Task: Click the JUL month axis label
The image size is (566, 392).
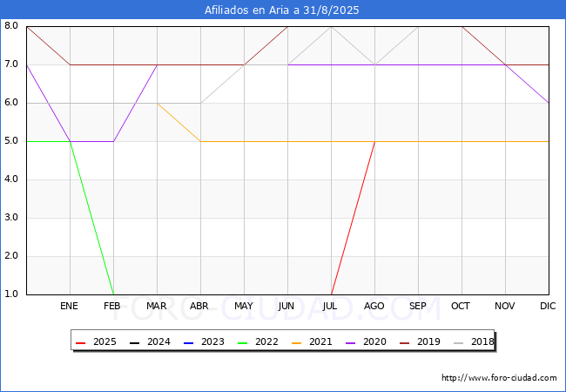Action: (x=330, y=306)
